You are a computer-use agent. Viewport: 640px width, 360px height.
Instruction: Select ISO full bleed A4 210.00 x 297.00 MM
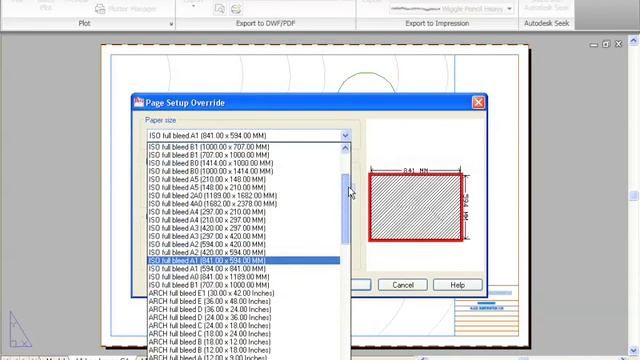244,220
